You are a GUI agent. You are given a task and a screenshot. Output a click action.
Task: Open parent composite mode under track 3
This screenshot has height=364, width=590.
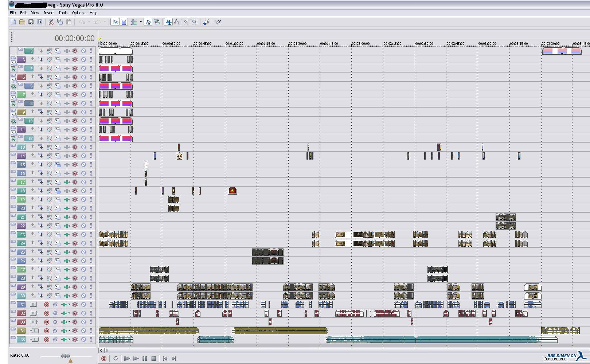pos(13,68)
